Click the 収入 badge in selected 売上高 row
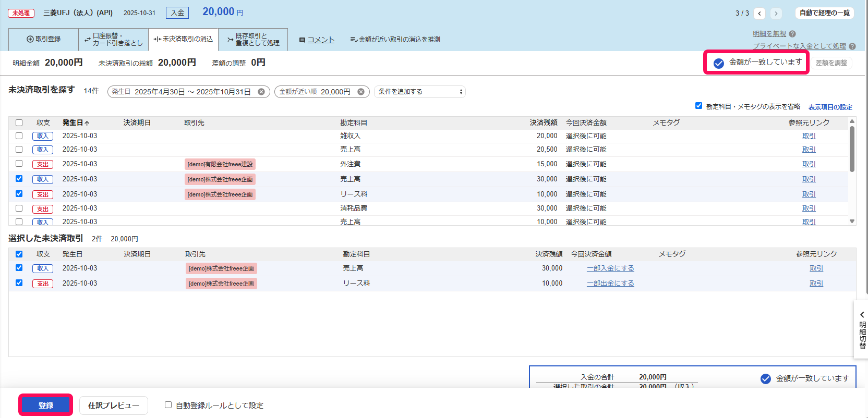This screenshot has width=868, height=418. click(43, 268)
